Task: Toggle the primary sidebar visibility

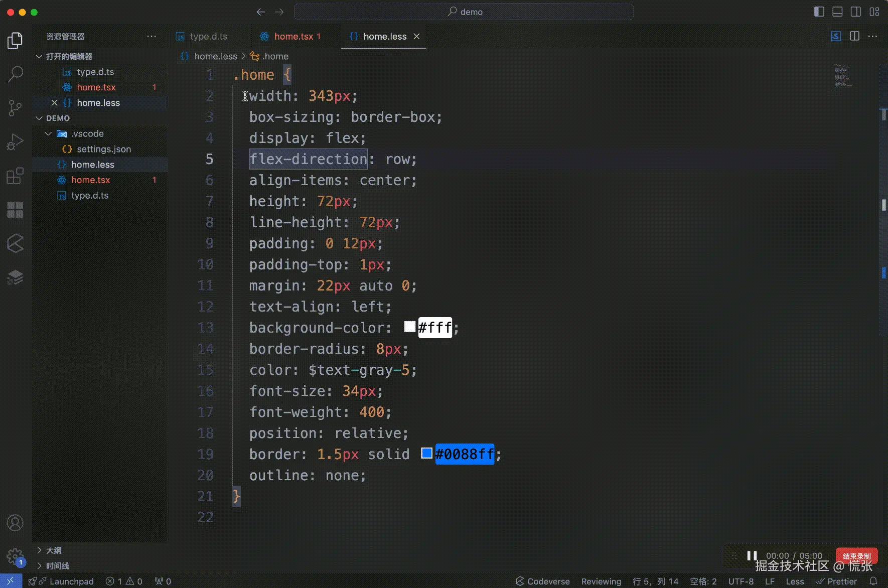Action: click(819, 12)
